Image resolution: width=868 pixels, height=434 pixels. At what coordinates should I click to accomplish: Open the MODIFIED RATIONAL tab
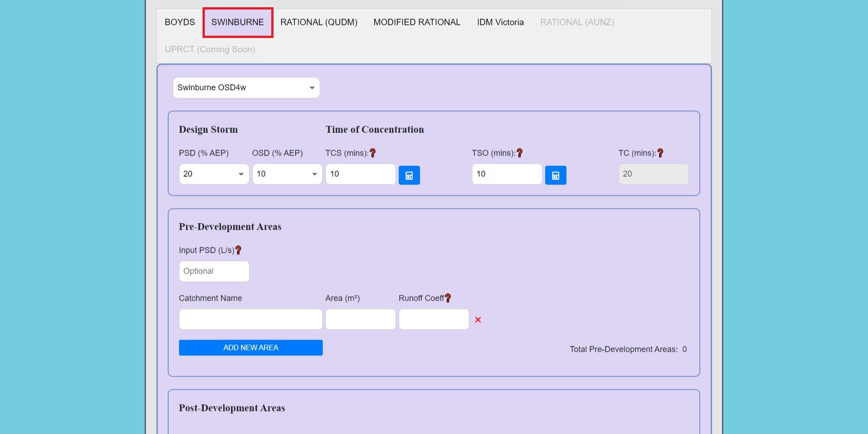click(x=417, y=22)
